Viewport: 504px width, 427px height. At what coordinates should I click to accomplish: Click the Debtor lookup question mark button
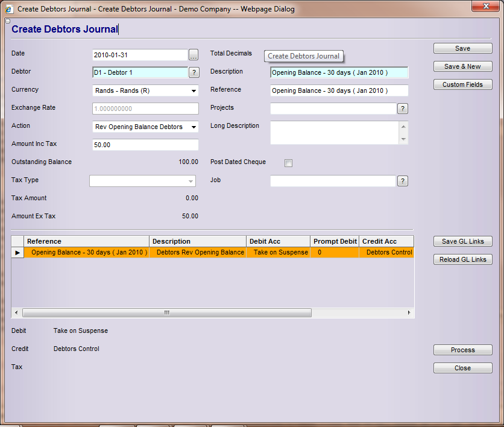coord(194,72)
